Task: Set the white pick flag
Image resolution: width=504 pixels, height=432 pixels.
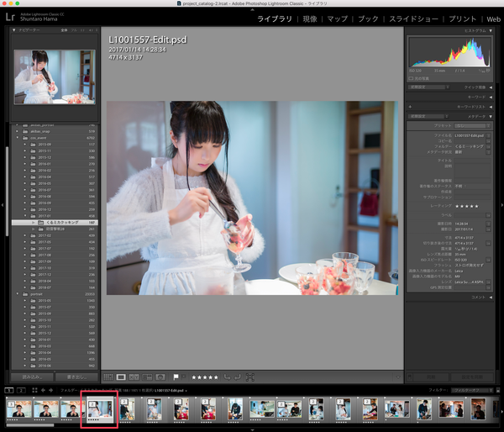Action: point(176,377)
